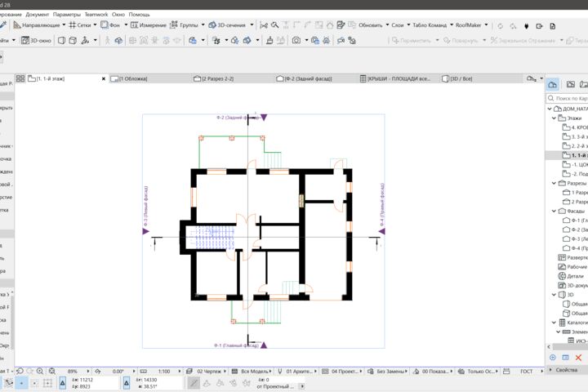Screen dimensions: 588x392
Task: Click the new viewpoint plus icon in Navigator
Action: click(x=552, y=358)
